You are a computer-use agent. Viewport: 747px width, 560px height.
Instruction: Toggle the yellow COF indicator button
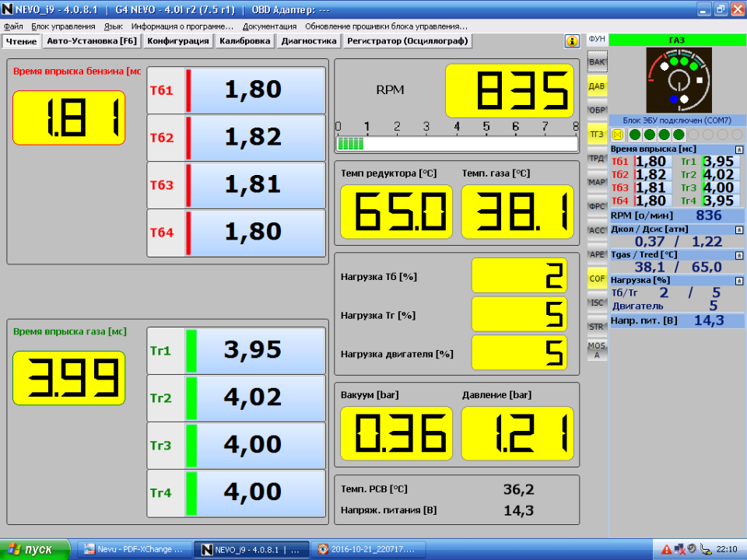597,278
